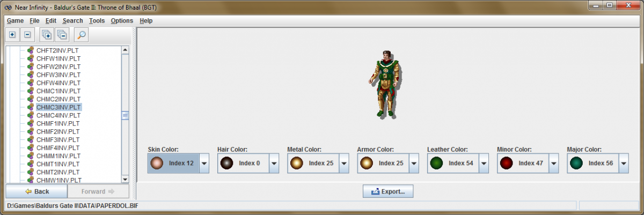Click file icon beside CHMF2INV.PLT
Viewport: 644px width, 215px height.
[x=31, y=131]
